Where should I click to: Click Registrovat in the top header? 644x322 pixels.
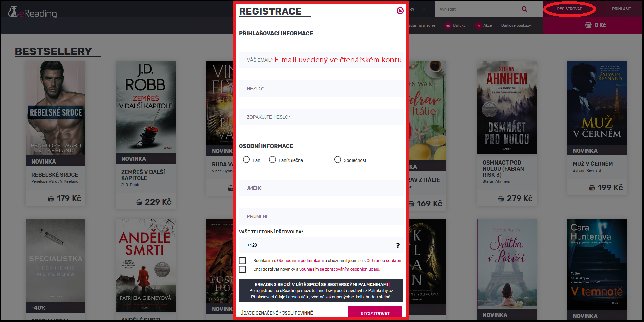click(569, 9)
